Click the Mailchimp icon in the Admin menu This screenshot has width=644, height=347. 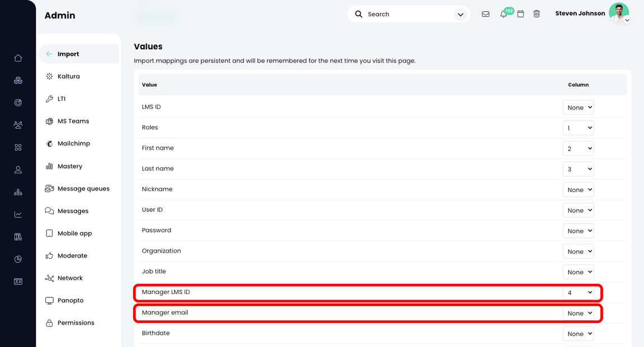point(50,143)
